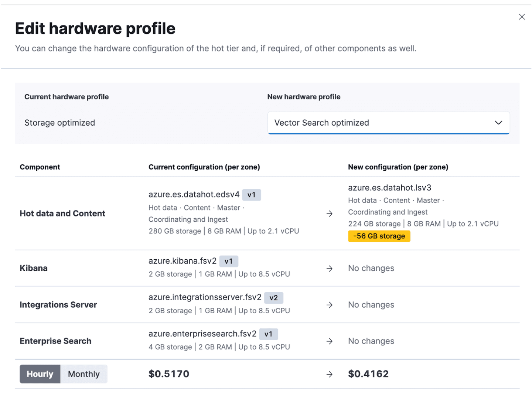
Task: Expand the Vector Search optimized selector chevron
Action: [x=498, y=123]
